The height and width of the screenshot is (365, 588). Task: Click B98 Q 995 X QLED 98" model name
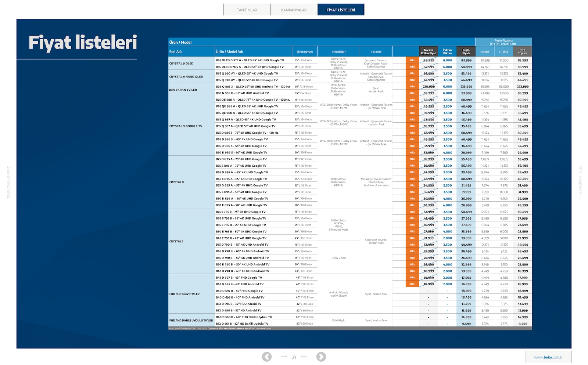pos(253,87)
